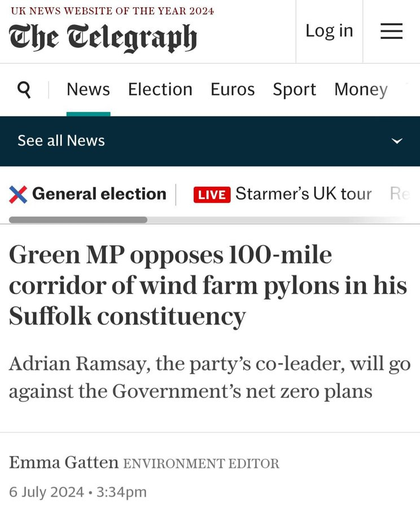Click the search magnifying glass icon
This screenshot has height=508, width=420.
click(x=24, y=89)
